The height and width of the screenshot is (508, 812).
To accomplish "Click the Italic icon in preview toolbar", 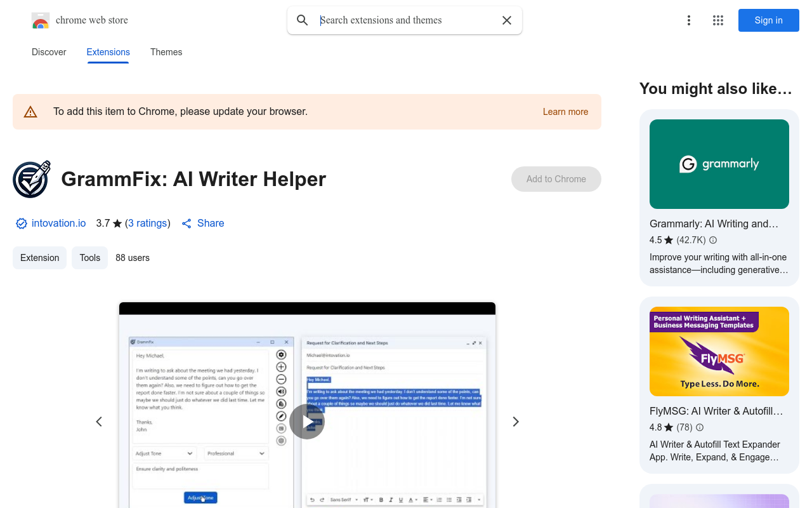I will [x=391, y=500].
